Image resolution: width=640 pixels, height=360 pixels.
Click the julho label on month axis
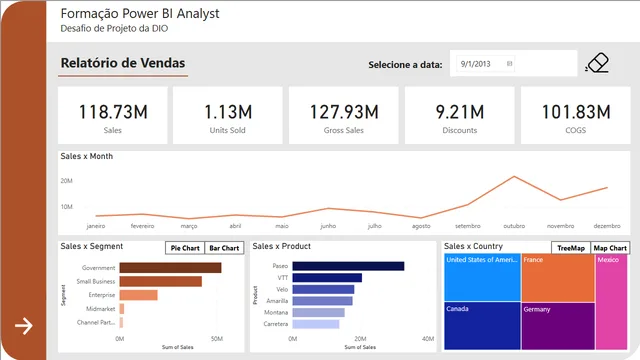tap(375, 226)
